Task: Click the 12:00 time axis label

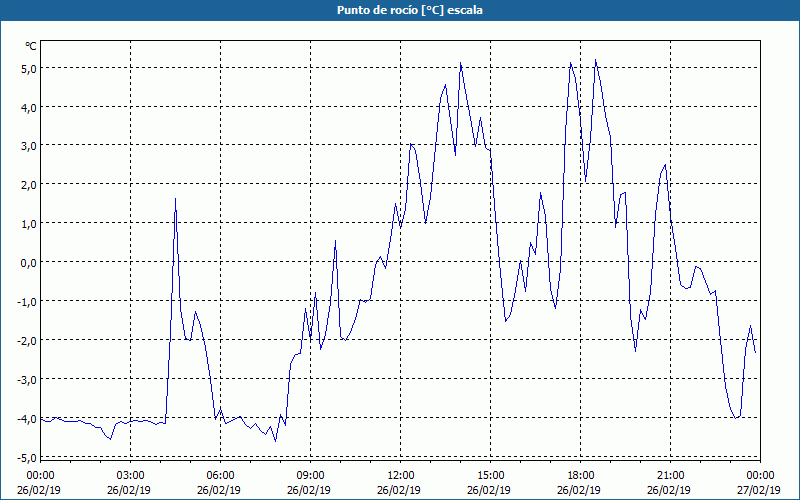Action: coord(401,476)
